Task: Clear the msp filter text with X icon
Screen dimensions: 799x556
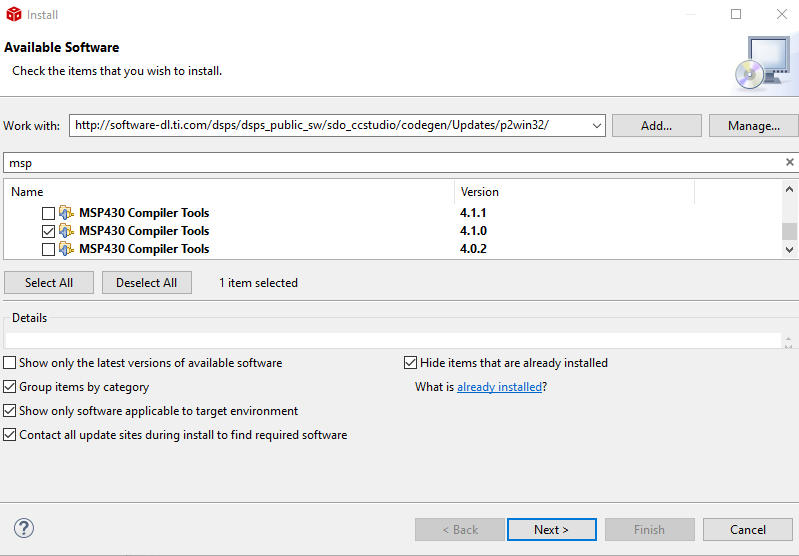Action: point(789,162)
